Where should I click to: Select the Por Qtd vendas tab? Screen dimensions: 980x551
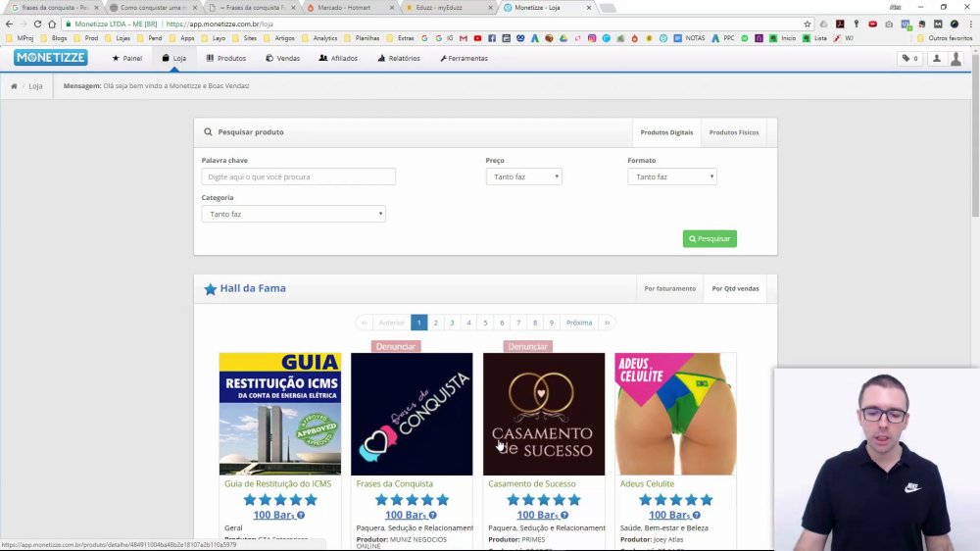tap(735, 289)
